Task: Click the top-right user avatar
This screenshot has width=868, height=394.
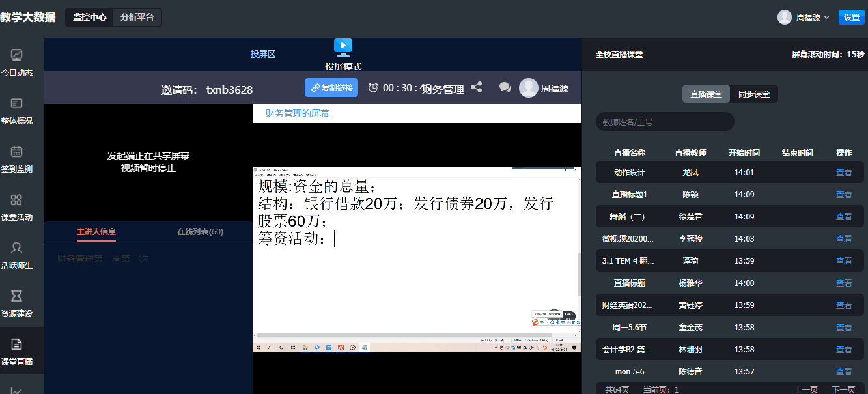Action: (x=785, y=18)
